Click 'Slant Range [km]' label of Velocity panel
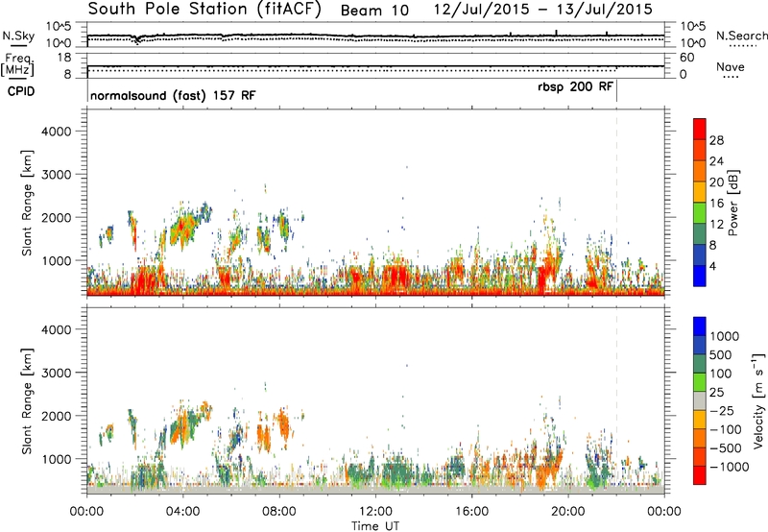Image resolution: width=768 pixels, height=532 pixels. 27,401
